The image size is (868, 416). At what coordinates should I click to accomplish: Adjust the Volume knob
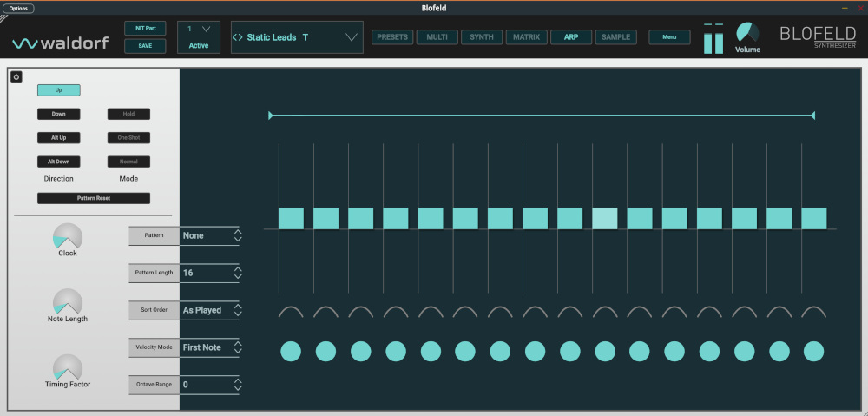[746, 33]
